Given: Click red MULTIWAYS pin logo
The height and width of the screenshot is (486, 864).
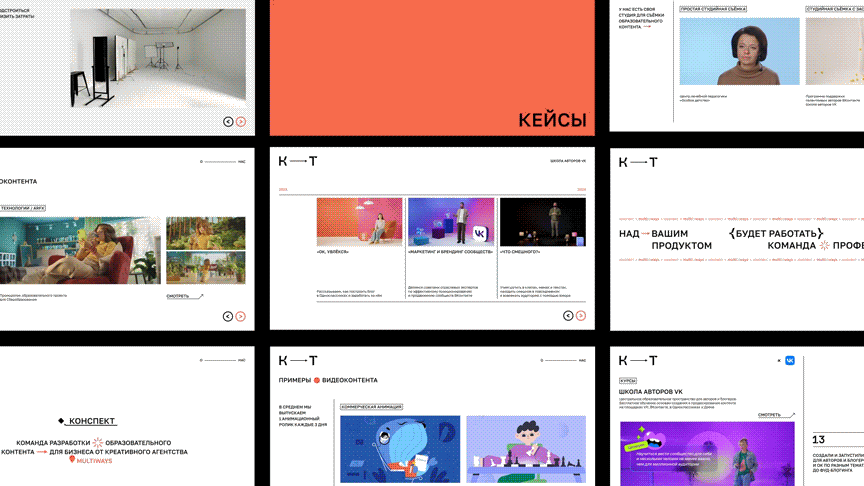Looking at the screenshot, I should tap(72, 460).
